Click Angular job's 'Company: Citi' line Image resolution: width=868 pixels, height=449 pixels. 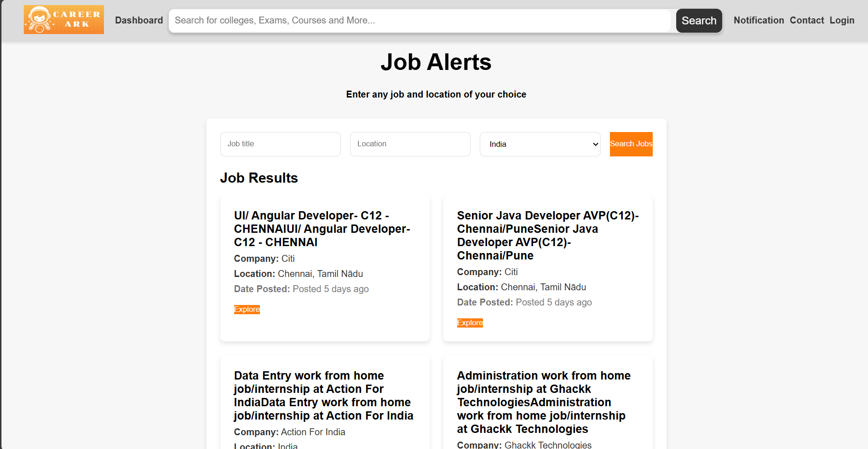click(x=264, y=259)
